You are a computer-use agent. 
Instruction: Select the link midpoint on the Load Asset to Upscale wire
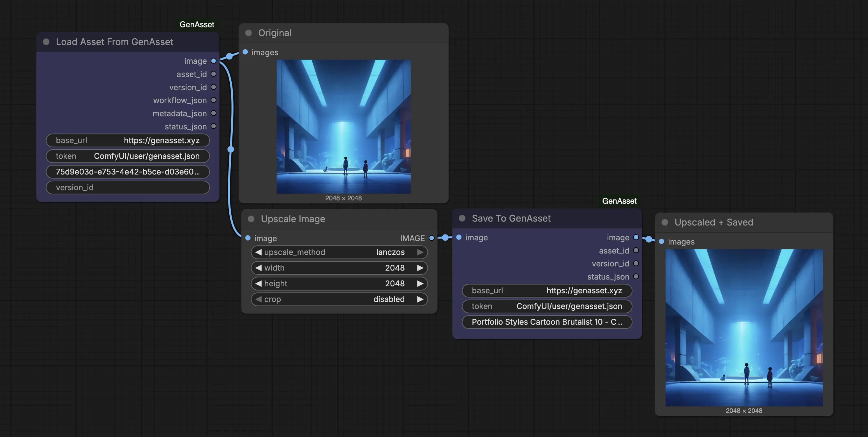pos(231,149)
